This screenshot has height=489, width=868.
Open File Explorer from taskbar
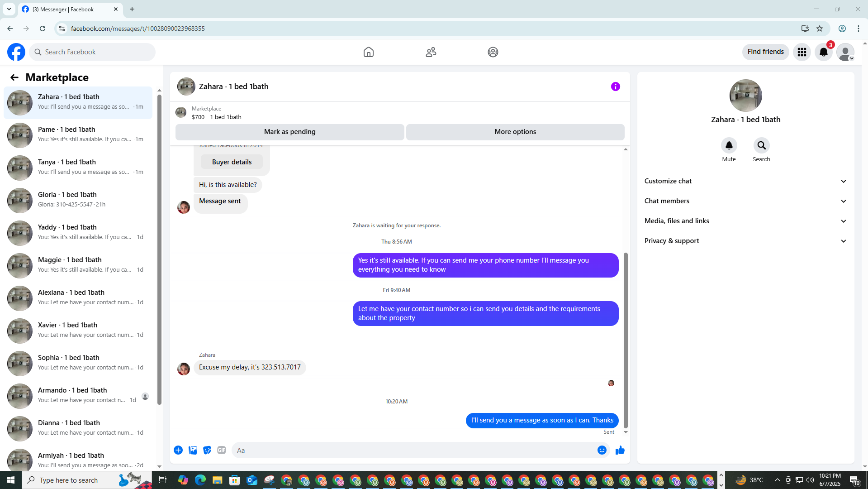tap(218, 480)
